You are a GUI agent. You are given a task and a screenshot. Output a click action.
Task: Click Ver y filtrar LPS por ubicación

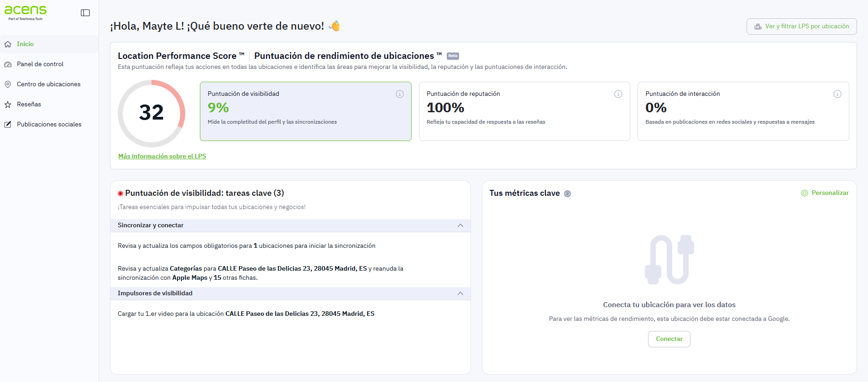point(802,26)
